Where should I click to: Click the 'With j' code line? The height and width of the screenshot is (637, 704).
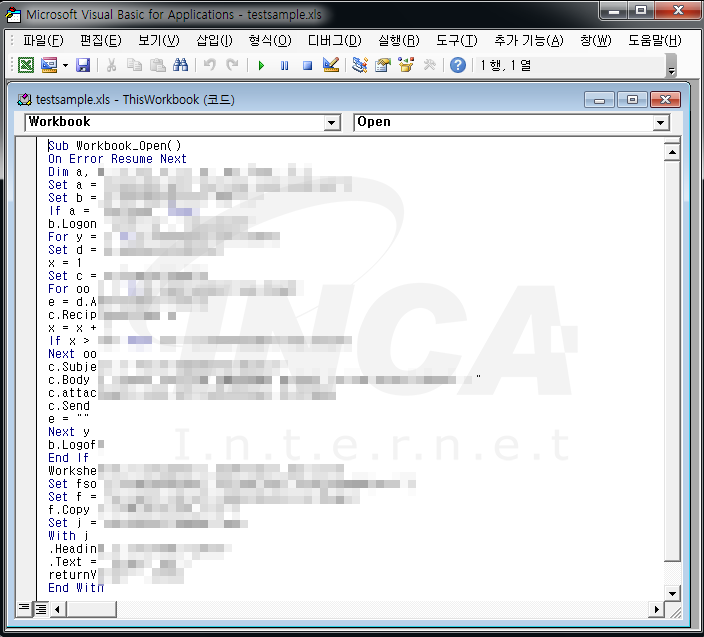pos(68,536)
